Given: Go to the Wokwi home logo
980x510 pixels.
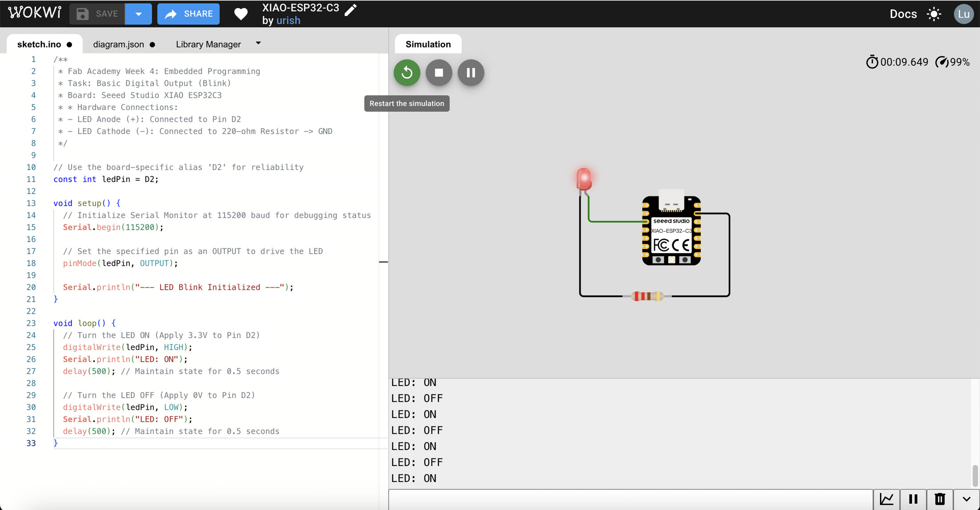Looking at the screenshot, I should (35, 13).
